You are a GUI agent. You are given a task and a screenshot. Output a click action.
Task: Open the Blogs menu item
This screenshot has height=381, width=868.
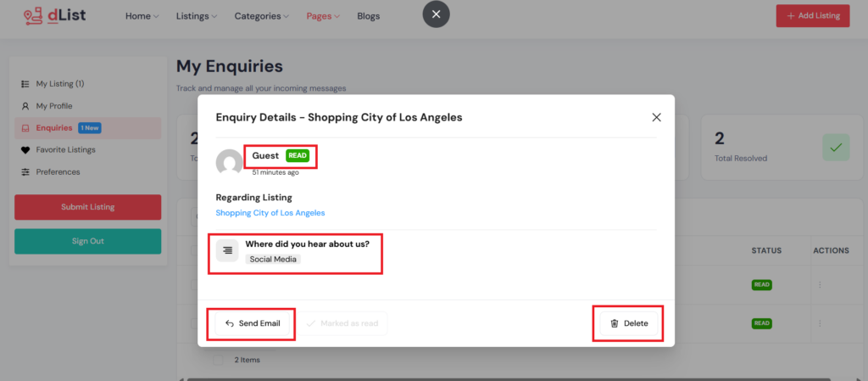[x=369, y=16]
